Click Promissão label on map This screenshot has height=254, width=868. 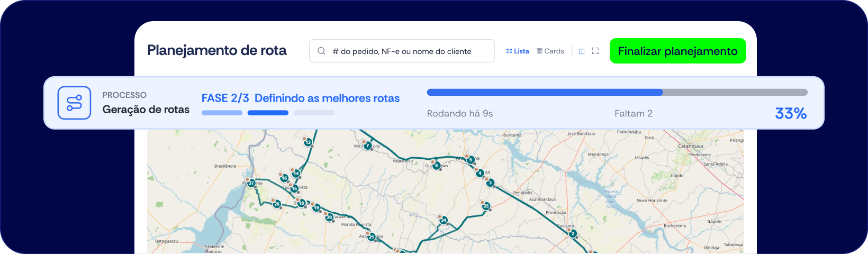pos(556,212)
